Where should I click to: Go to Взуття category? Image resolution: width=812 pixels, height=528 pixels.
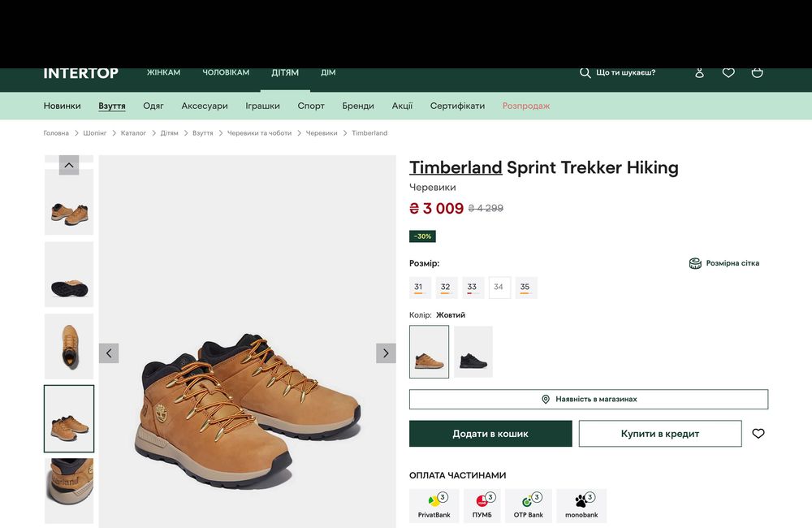[x=112, y=106]
